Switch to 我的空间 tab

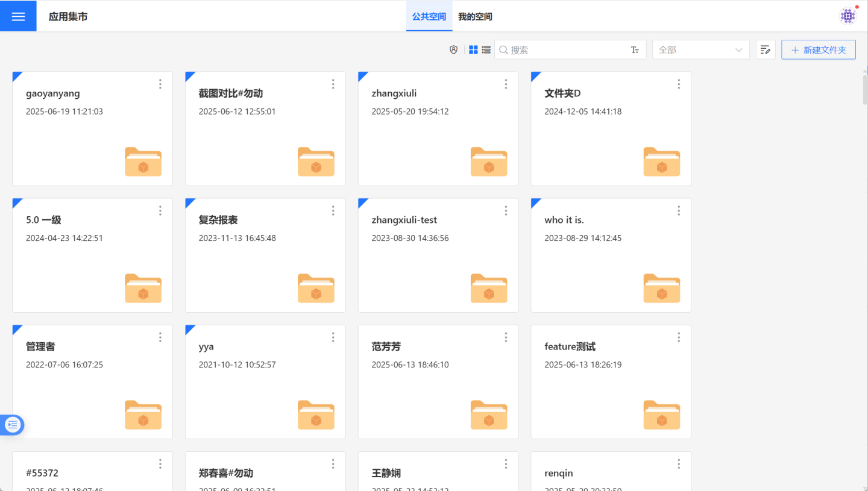[x=475, y=17]
